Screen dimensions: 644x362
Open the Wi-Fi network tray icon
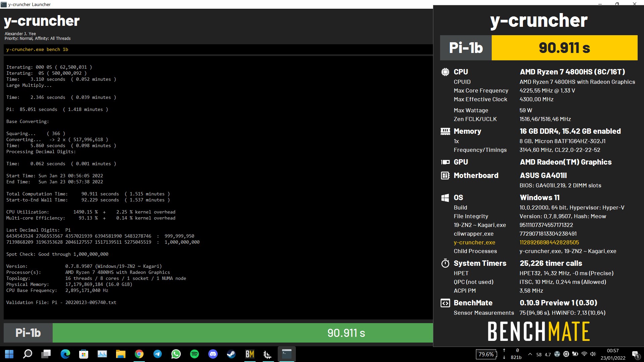(584, 354)
